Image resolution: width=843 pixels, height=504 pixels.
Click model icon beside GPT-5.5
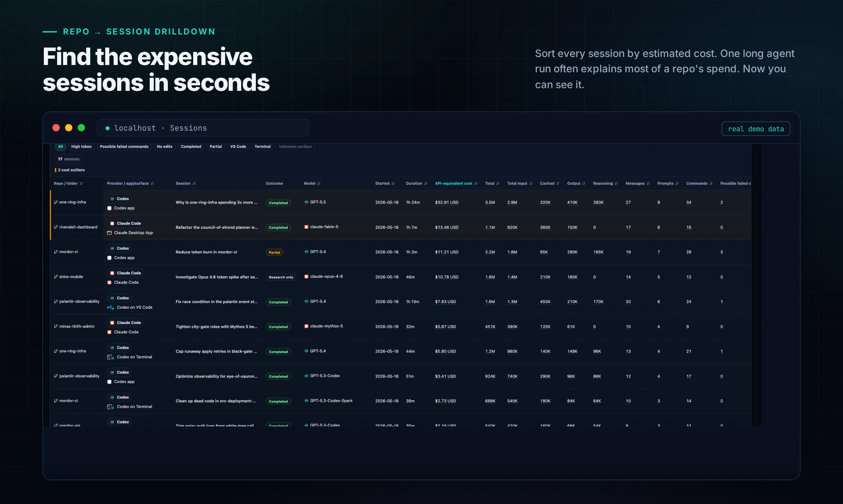[x=306, y=202]
